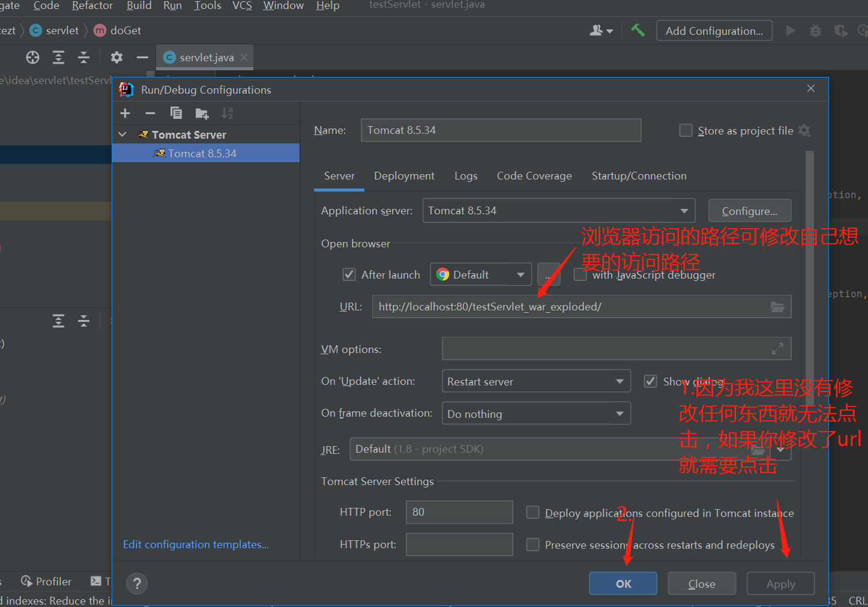This screenshot has width=868, height=607.
Task: Click the Add Configuration... button
Action: click(714, 31)
